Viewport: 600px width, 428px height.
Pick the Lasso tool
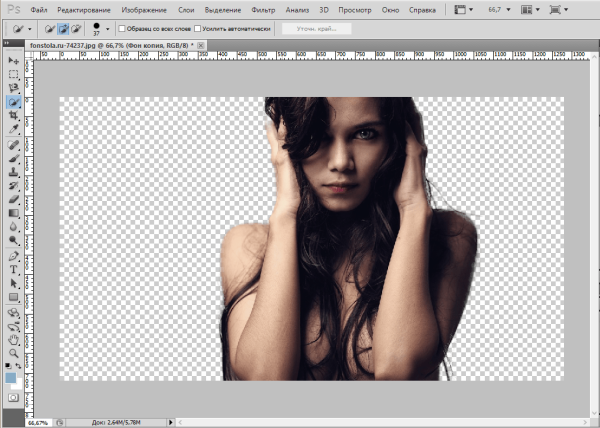pyautogui.click(x=14, y=88)
